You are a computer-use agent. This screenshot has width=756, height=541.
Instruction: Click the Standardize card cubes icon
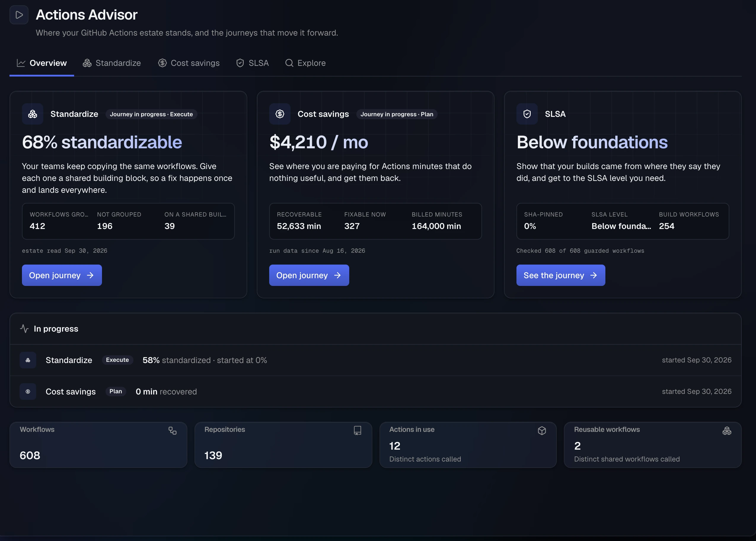33,114
